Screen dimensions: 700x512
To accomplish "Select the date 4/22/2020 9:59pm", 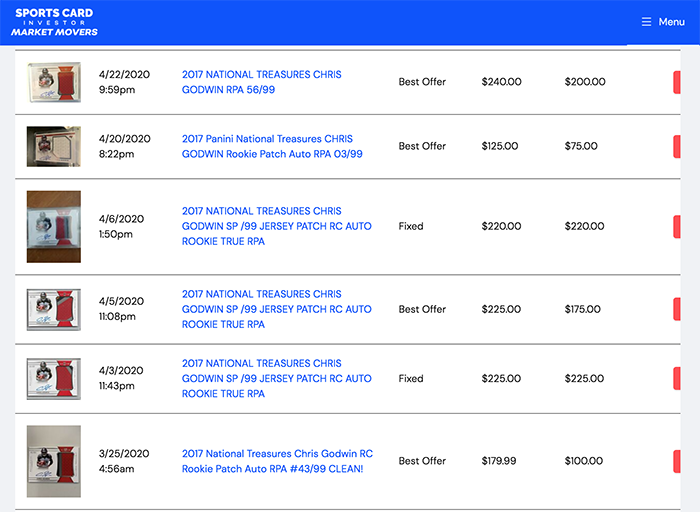I will pos(124,82).
